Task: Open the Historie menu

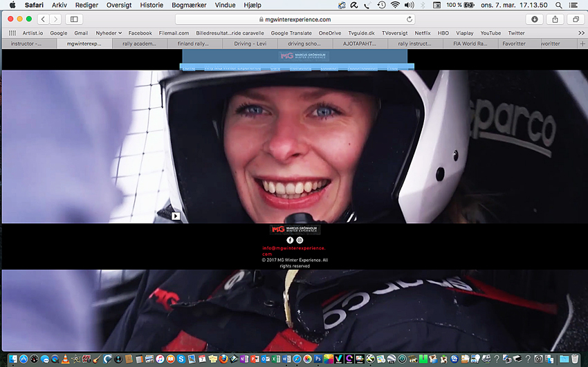Action: tap(151, 5)
